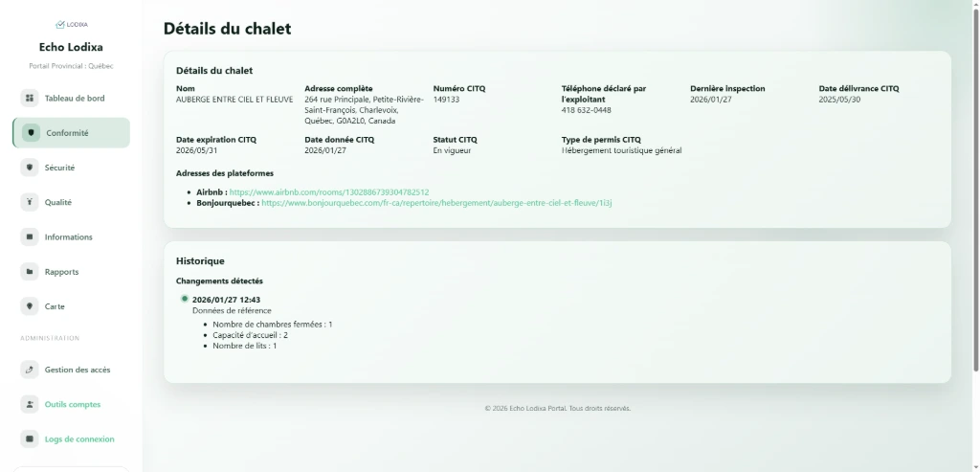Open Gestion des accès administration item
The height and width of the screenshot is (472, 980).
pos(71,370)
